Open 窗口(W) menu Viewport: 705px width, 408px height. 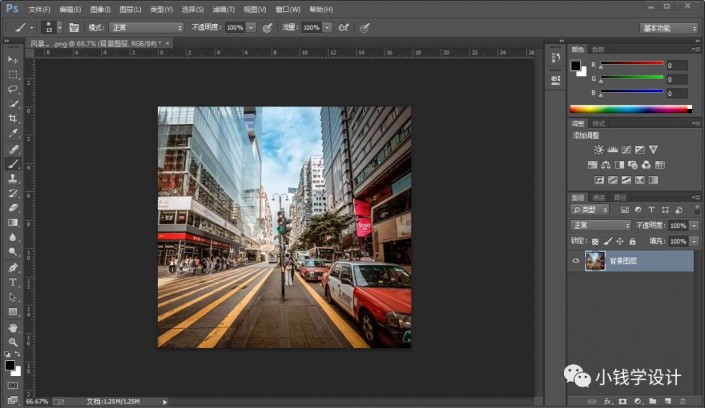pyautogui.click(x=288, y=9)
